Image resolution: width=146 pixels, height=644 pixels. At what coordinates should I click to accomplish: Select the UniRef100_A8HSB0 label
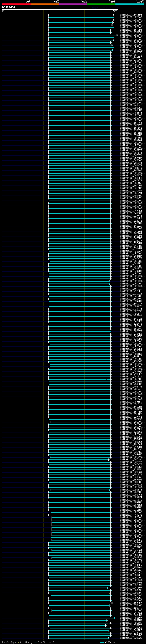(131, 402)
